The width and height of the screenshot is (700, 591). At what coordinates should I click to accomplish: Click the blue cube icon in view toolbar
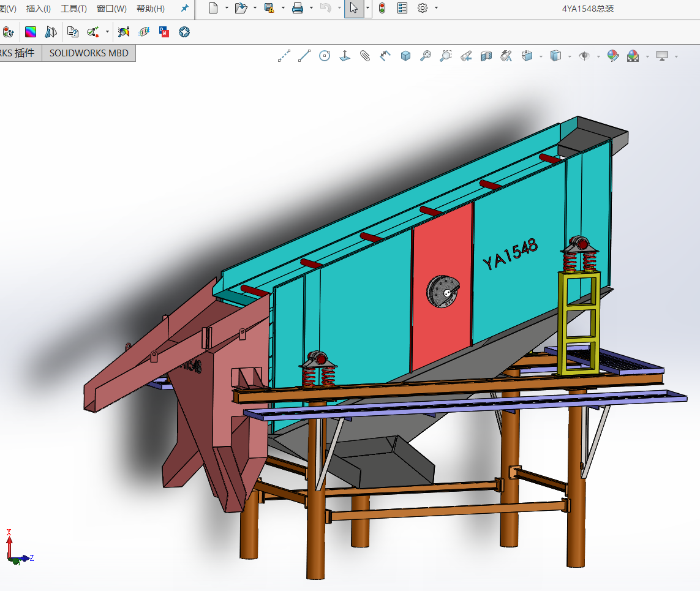tap(405, 56)
